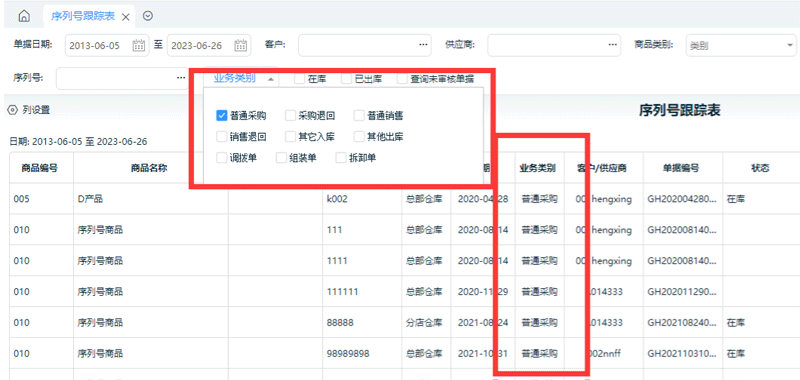The image size is (800, 380).
Task: Open calendar for end date 2023-06-26
Action: (241, 45)
